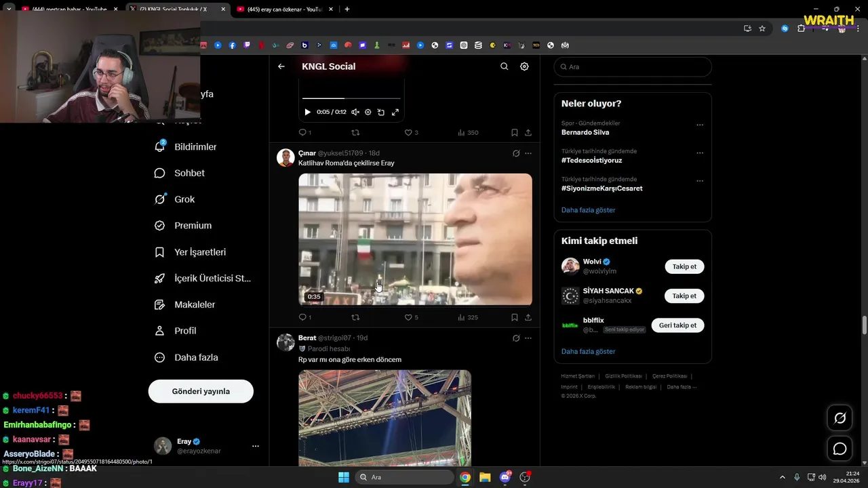This screenshot has width=868, height=488.
Task: Click Gönderi yayınla button
Action: (201, 391)
